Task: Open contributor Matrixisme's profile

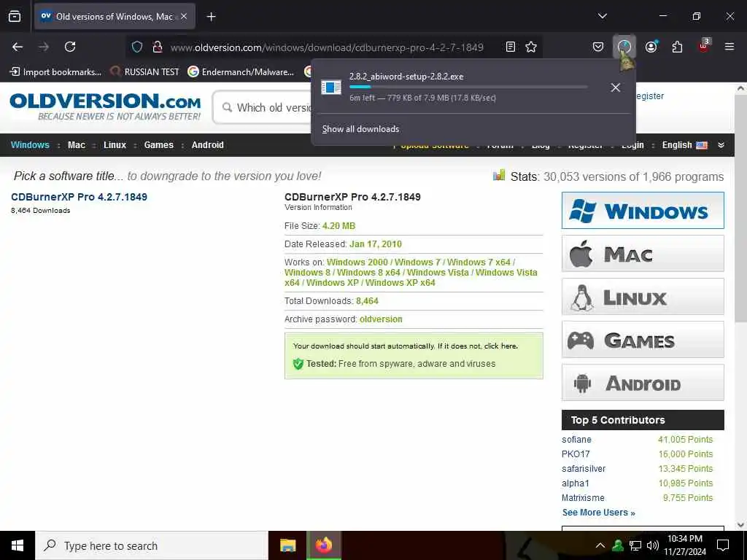Action: coord(583,497)
